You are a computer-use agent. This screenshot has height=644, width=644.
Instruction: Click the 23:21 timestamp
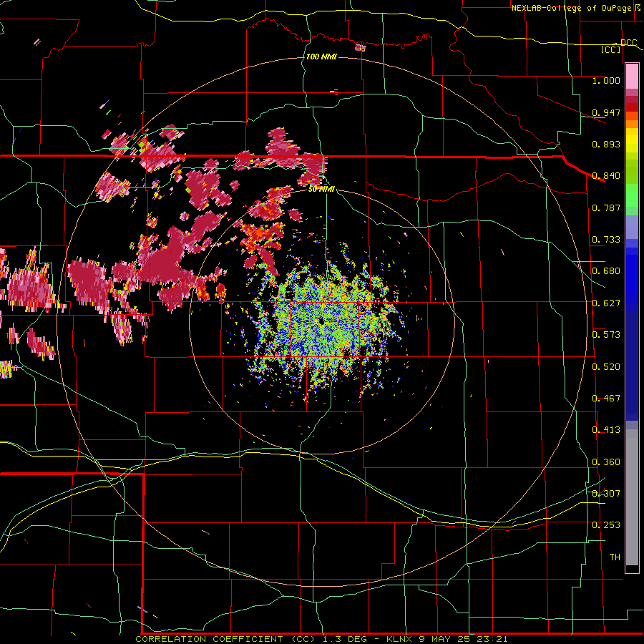coord(492,639)
